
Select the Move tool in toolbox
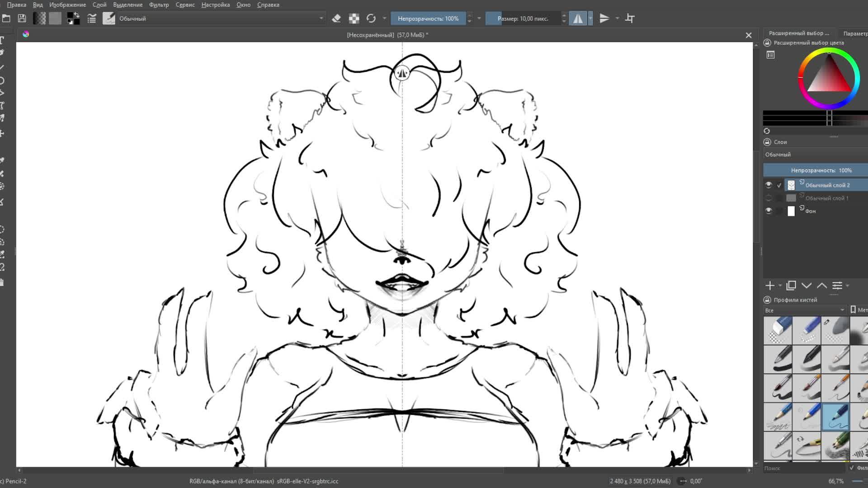click(2, 134)
